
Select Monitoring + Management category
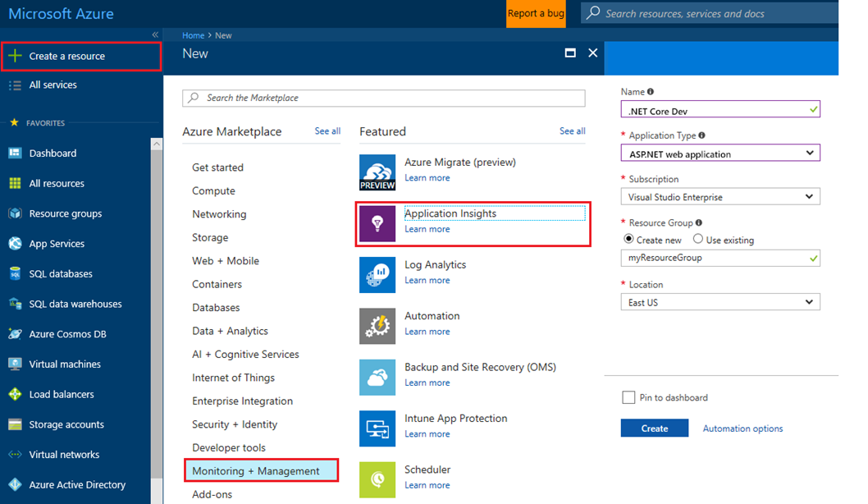click(x=261, y=471)
